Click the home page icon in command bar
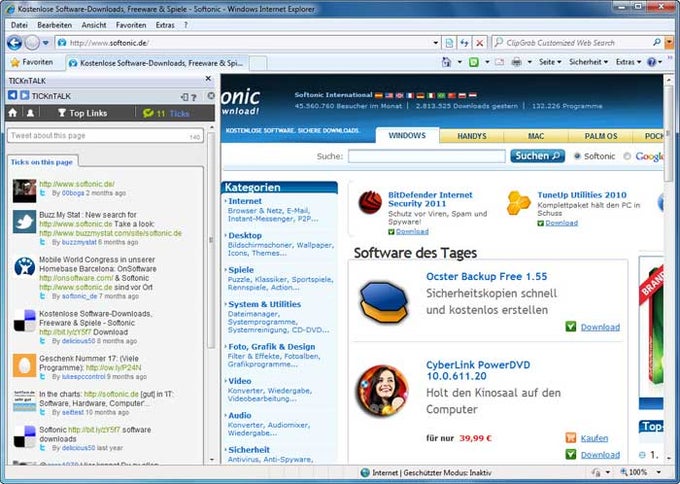This screenshot has width=680, height=484. (446, 62)
